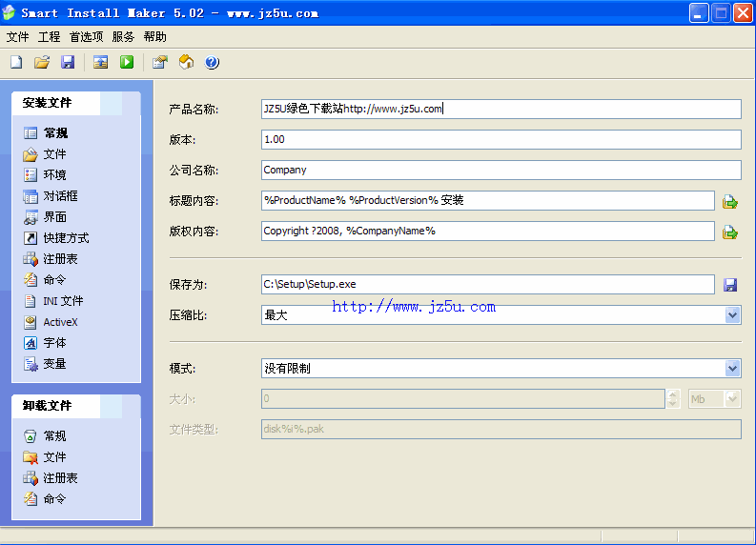Go to the INI 文件 section
The image size is (756, 545).
53,301
